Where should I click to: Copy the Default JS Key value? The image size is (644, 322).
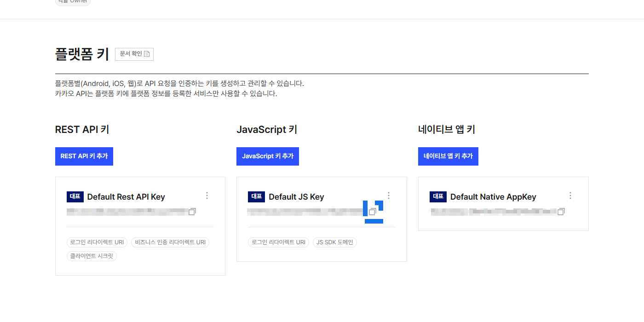tap(373, 212)
